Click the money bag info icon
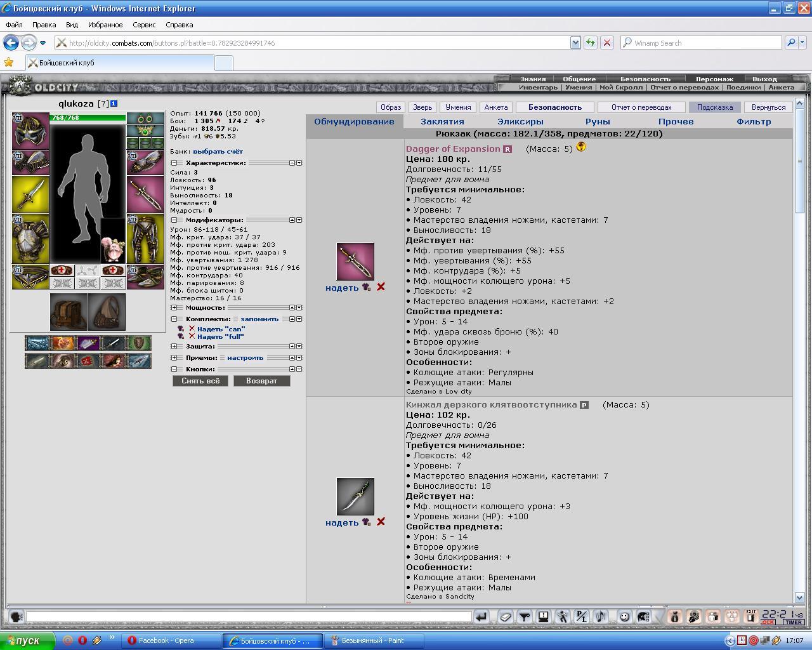The image size is (812, 650). 674,616
